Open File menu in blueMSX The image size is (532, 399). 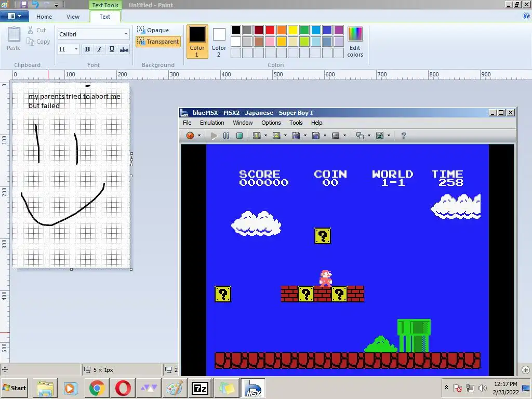tap(187, 123)
